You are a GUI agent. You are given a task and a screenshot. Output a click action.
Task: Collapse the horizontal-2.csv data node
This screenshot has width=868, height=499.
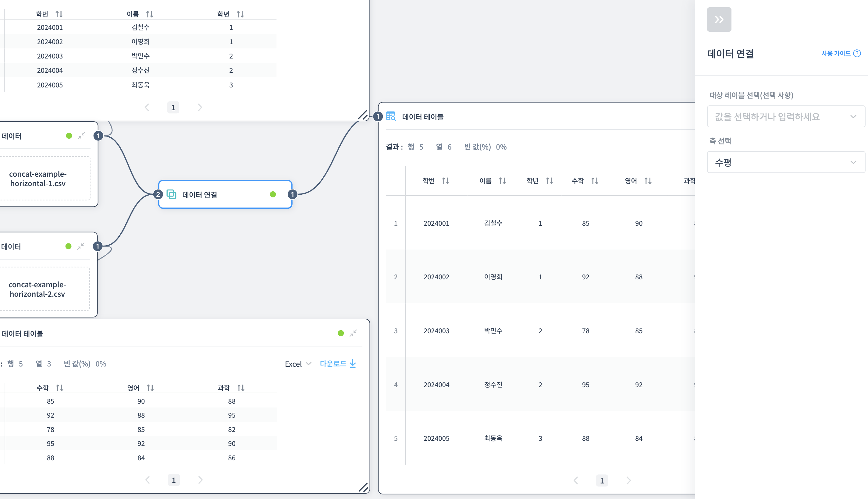(80, 246)
